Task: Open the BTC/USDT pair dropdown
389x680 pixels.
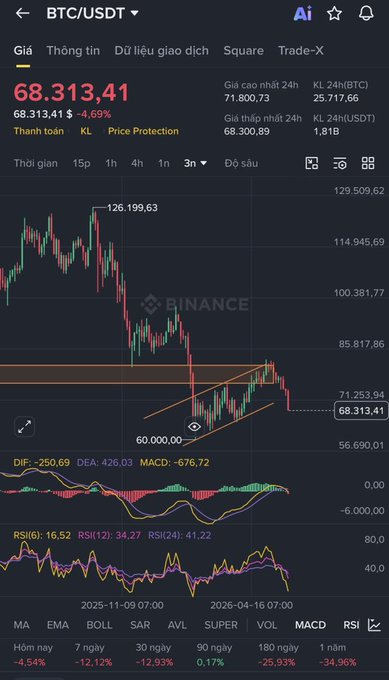Action: [x=93, y=13]
